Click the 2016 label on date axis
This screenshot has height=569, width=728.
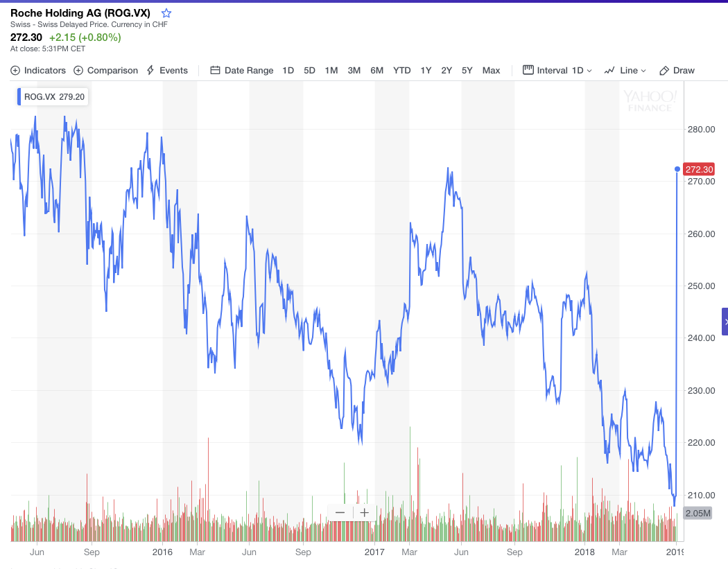(x=162, y=552)
